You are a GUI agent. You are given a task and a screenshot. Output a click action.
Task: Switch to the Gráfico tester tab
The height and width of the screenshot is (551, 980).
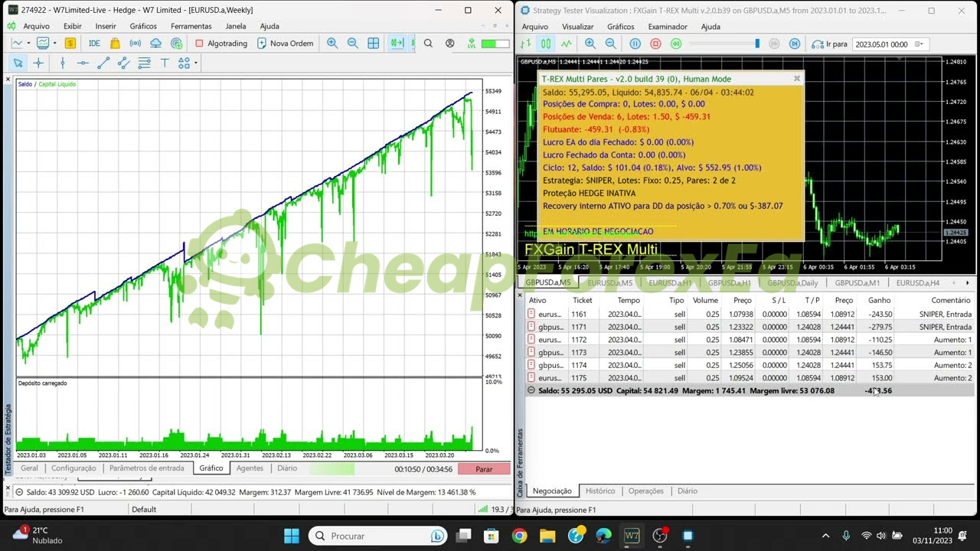(x=211, y=468)
